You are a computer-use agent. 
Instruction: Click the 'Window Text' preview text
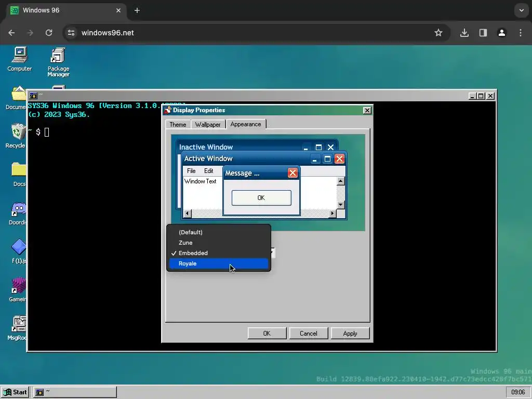[x=200, y=181]
